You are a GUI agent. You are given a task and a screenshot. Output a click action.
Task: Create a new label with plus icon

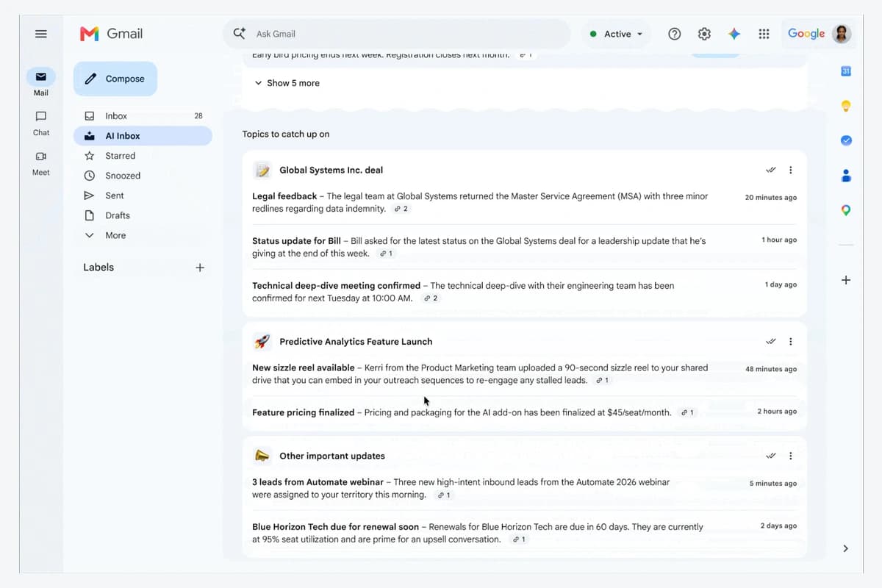pos(200,268)
